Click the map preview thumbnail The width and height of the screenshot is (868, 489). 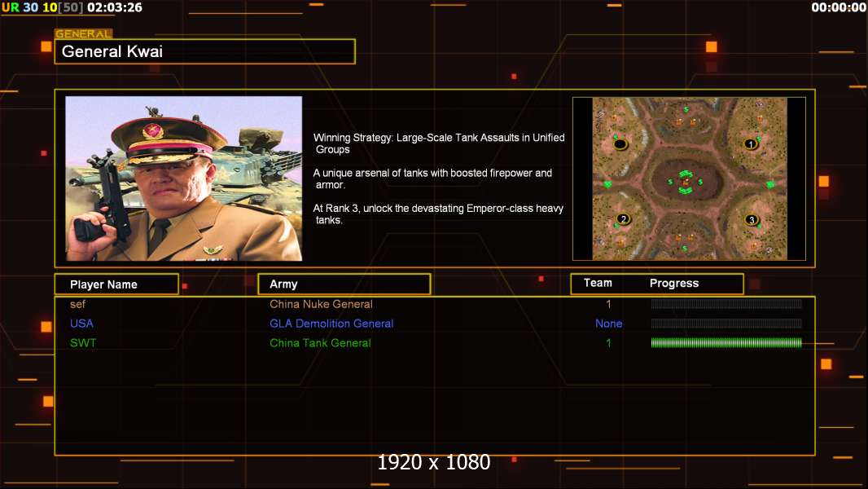(689, 178)
